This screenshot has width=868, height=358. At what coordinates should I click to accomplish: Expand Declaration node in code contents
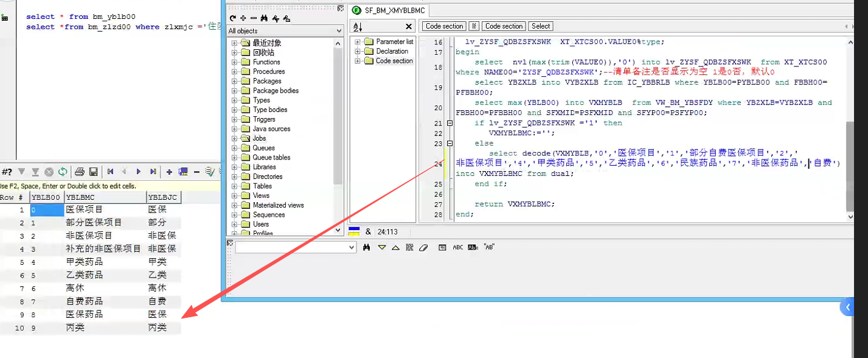358,51
